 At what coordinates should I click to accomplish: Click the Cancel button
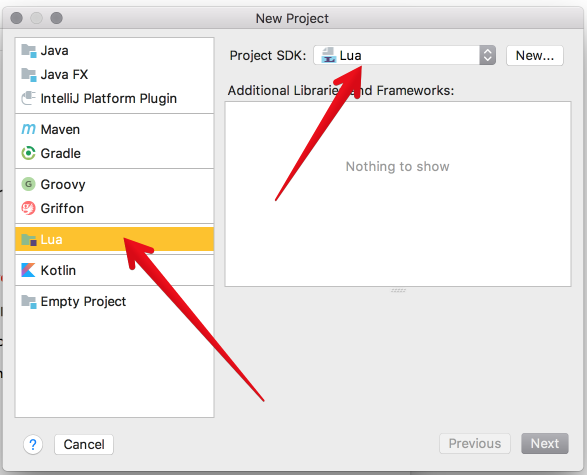click(84, 444)
